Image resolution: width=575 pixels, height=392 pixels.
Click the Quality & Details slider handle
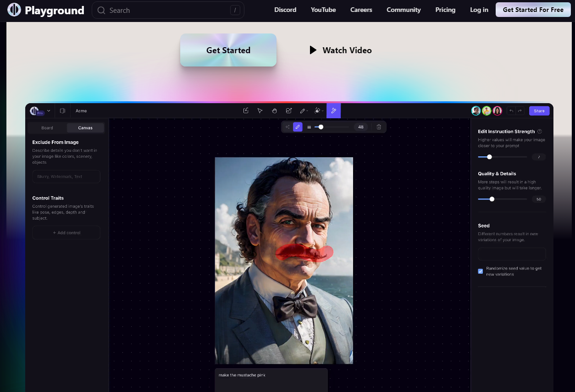pos(492,199)
